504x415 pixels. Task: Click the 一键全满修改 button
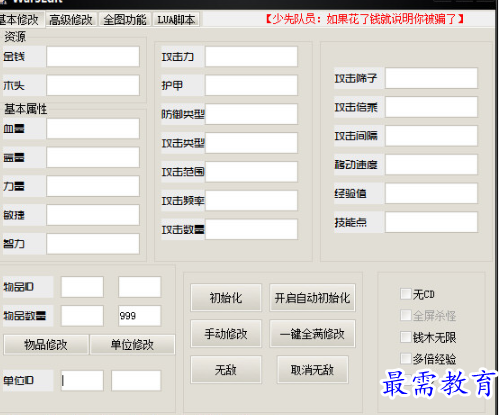tap(312, 333)
